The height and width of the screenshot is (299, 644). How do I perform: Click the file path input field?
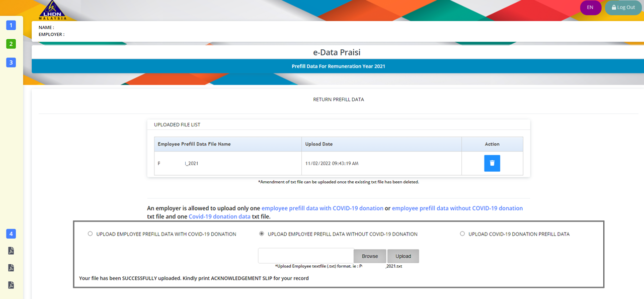point(306,256)
